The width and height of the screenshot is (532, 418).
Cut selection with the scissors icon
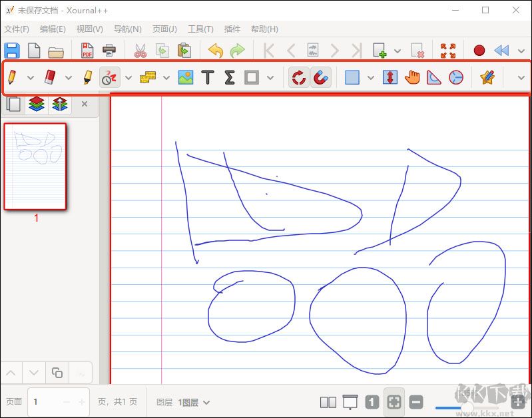tap(140, 51)
